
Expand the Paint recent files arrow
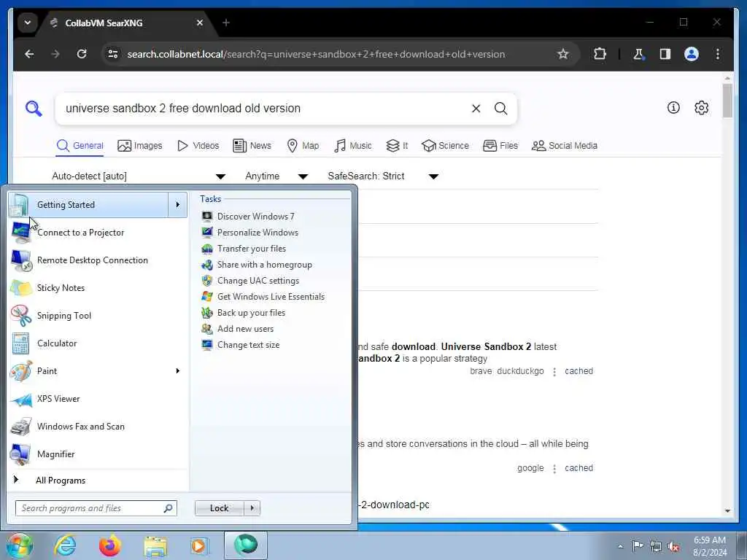pos(178,371)
